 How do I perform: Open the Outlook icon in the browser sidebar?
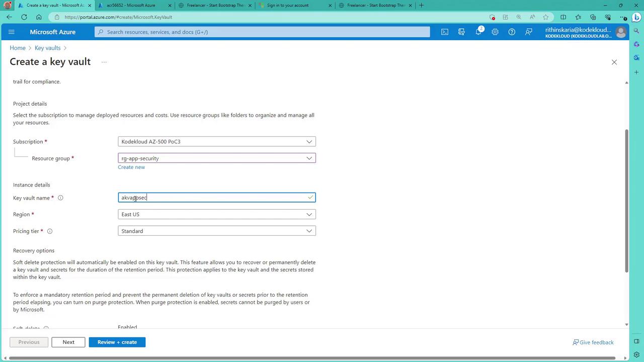tap(636, 58)
